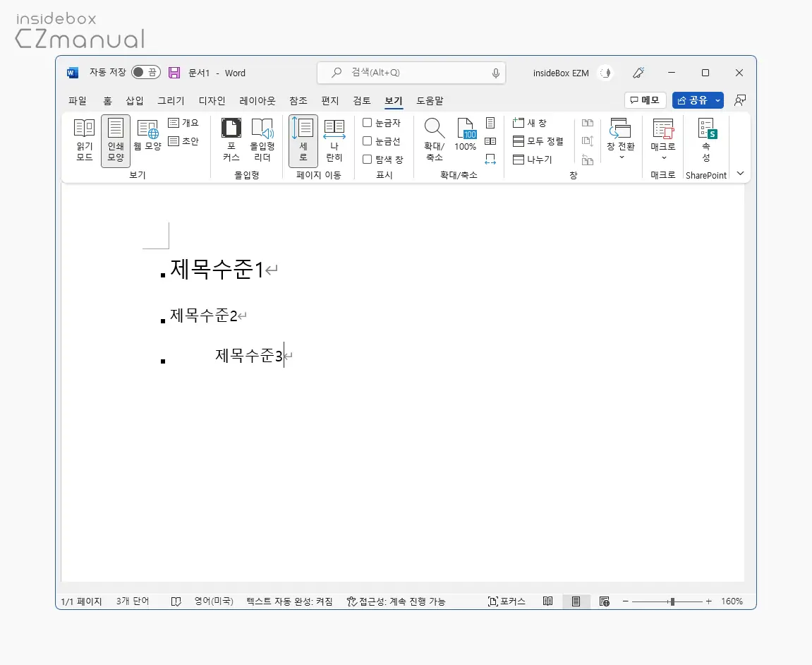Open the Help (도움말) tab
The image size is (812, 665).
(x=430, y=100)
